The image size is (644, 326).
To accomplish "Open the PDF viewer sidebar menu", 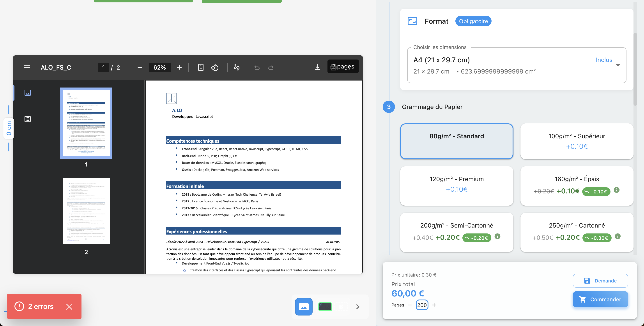I will click(27, 67).
